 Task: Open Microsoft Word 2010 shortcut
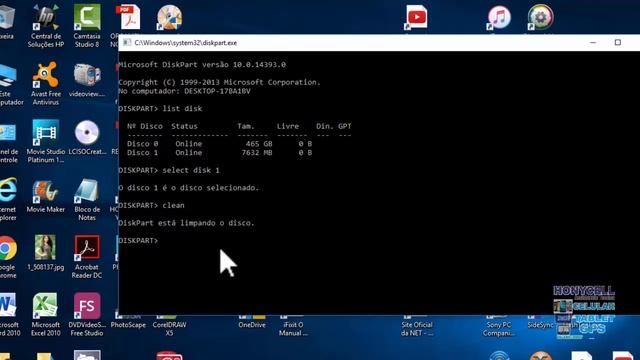(9, 315)
